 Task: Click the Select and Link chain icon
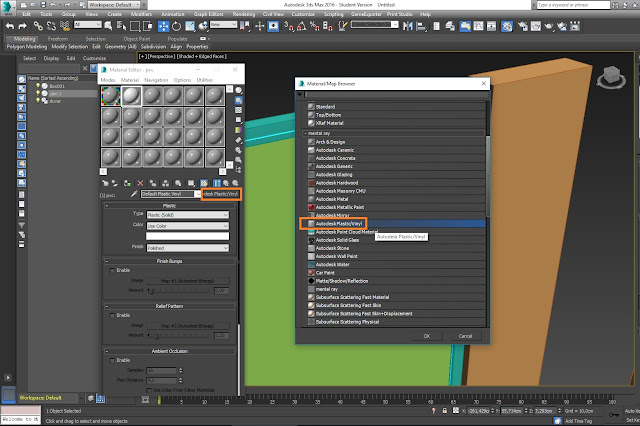point(36,25)
